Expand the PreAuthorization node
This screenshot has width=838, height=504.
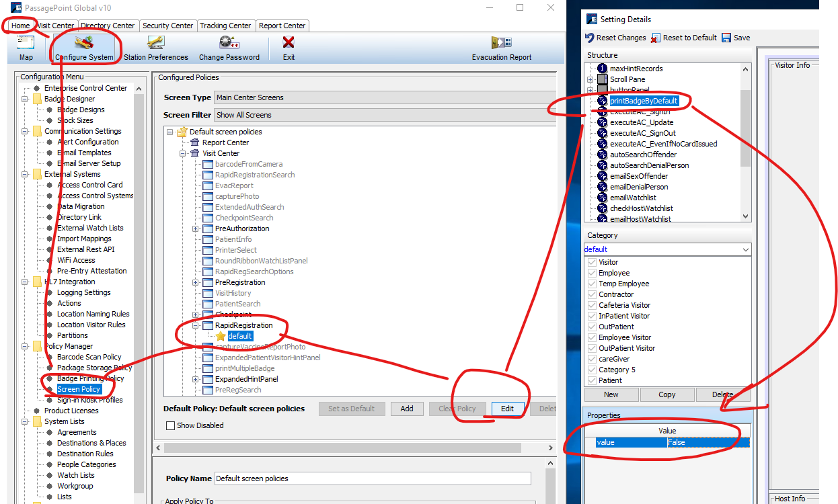[196, 228]
